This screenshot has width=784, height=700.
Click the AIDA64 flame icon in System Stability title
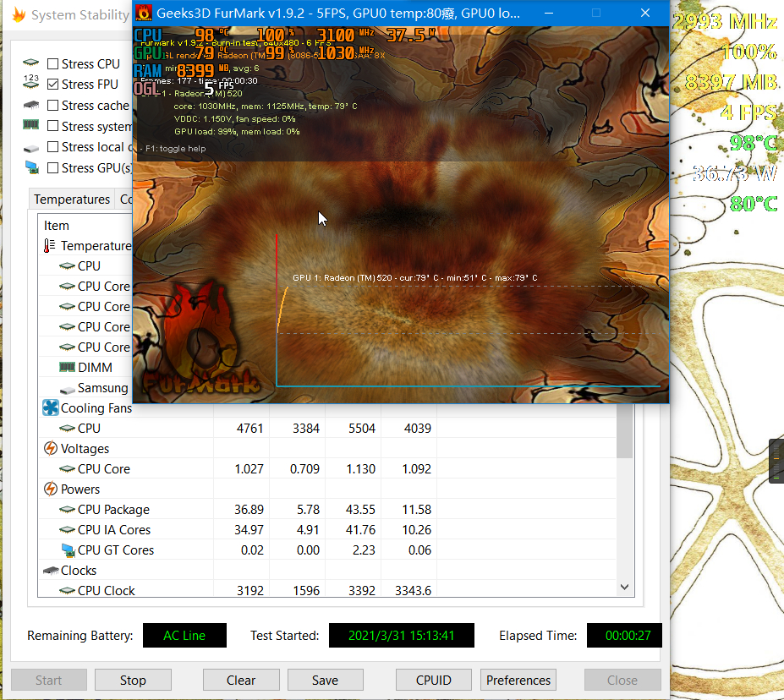[19, 14]
